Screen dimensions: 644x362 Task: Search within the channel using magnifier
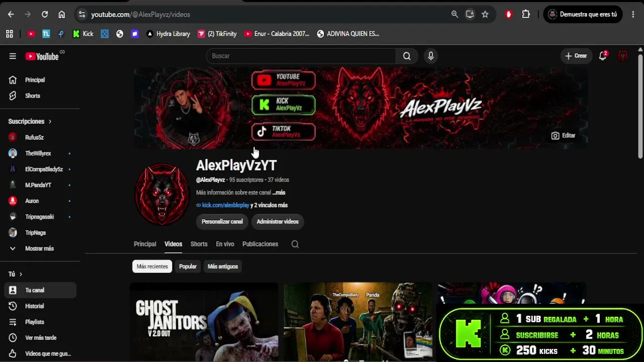pos(295,244)
